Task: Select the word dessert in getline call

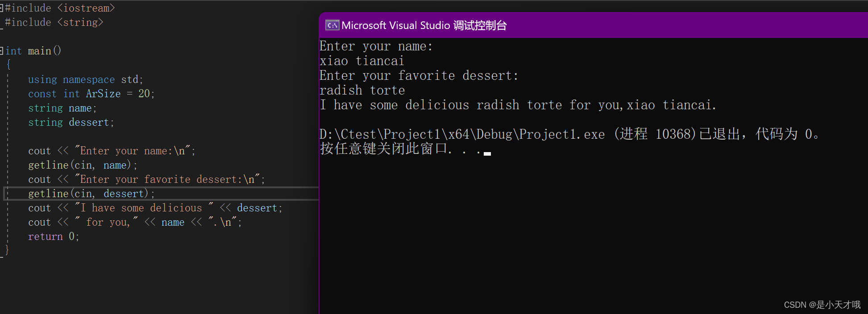Action: click(x=123, y=194)
